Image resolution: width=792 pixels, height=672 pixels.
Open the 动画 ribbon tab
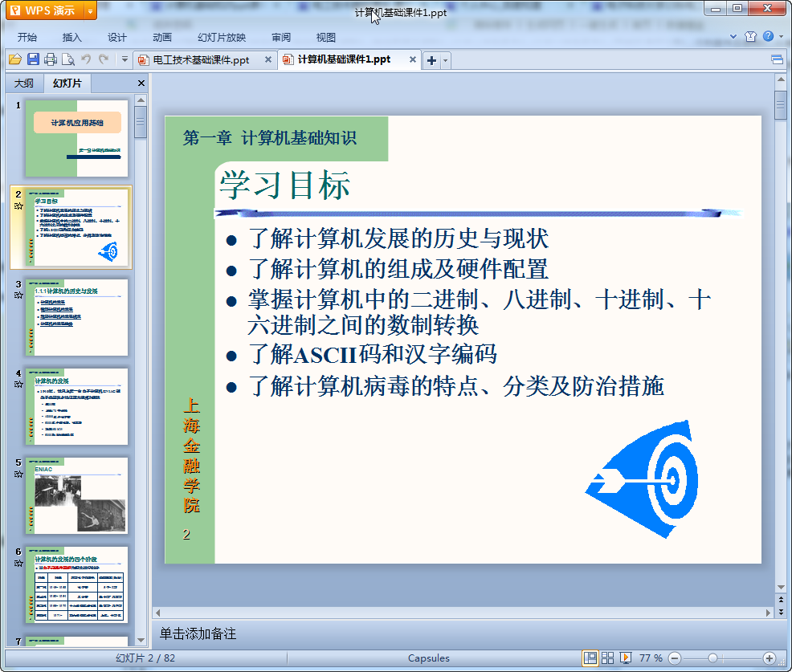tap(162, 38)
